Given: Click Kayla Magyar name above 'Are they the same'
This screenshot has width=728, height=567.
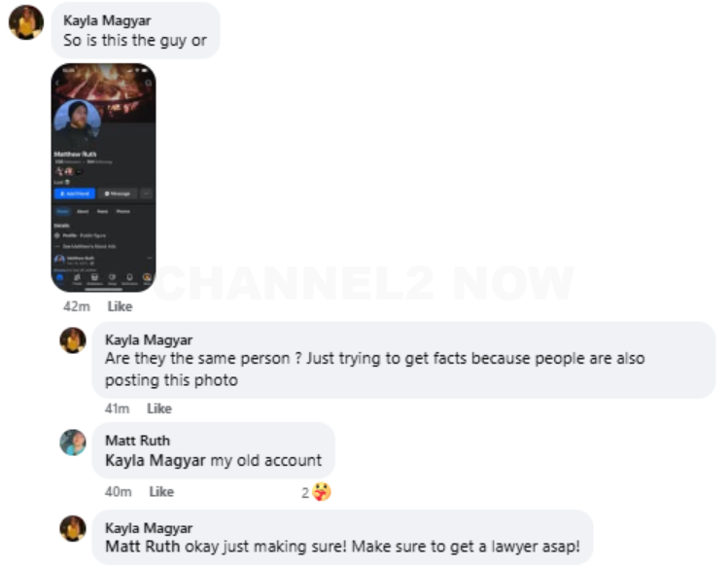Looking at the screenshot, I should coord(149,339).
